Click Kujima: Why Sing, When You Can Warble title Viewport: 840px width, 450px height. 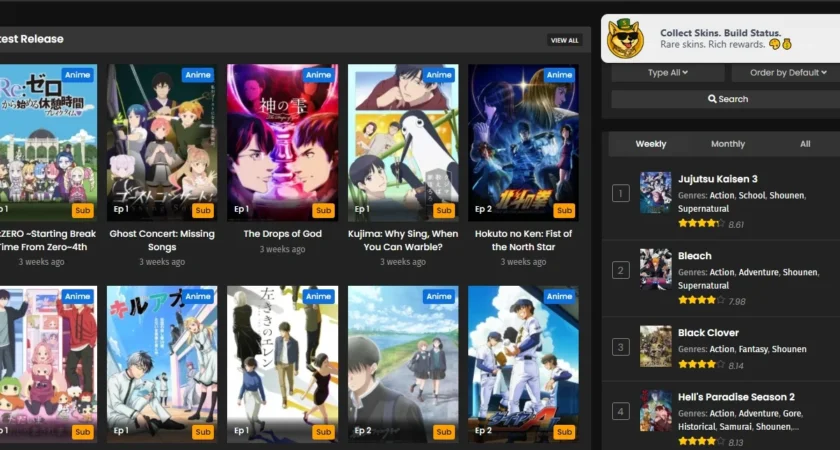(x=403, y=241)
